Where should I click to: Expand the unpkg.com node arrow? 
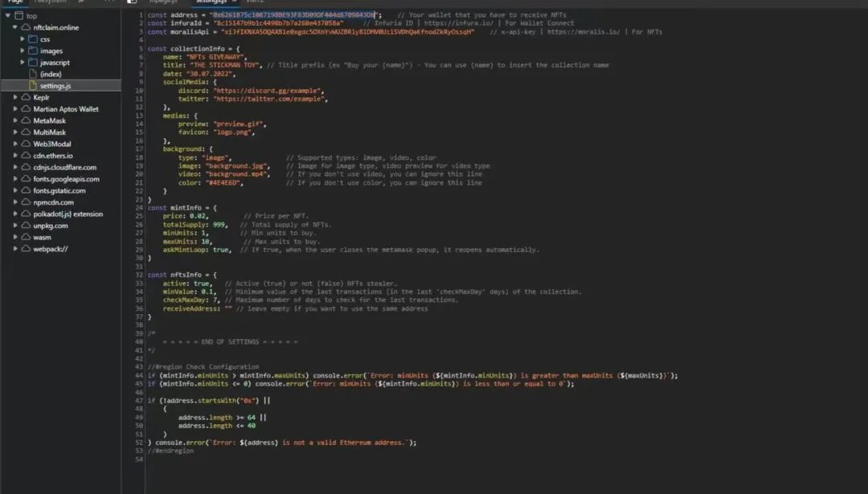coord(15,225)
